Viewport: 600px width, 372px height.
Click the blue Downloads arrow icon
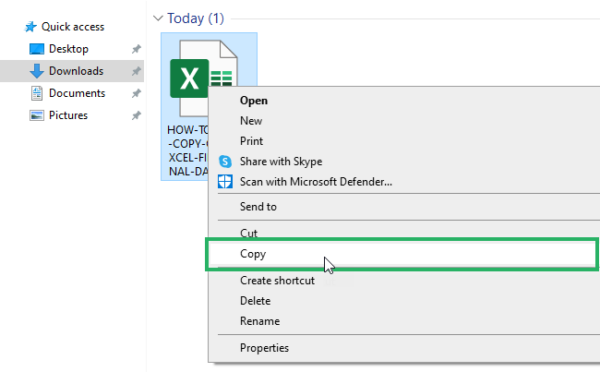(37, 71)
